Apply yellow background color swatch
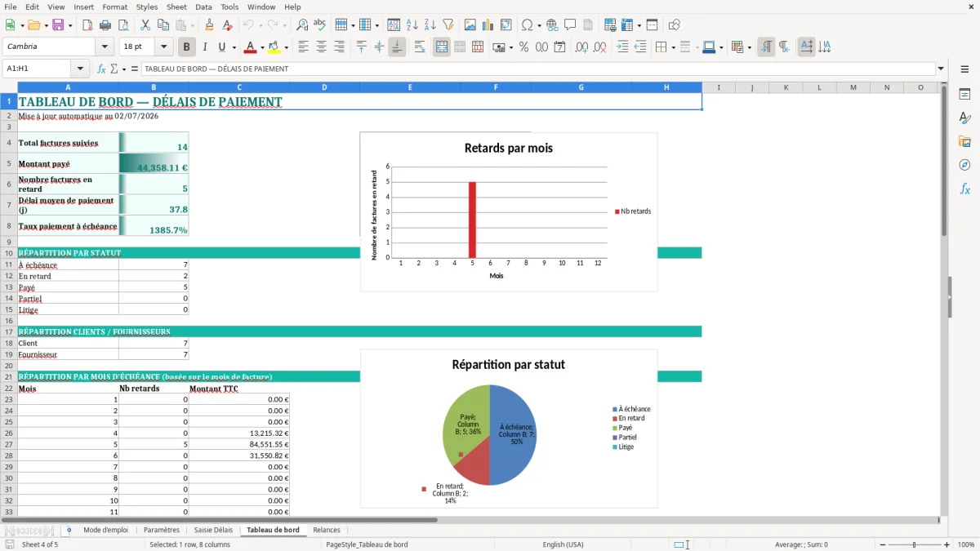The image size is (980, 551). click(274, 47)
